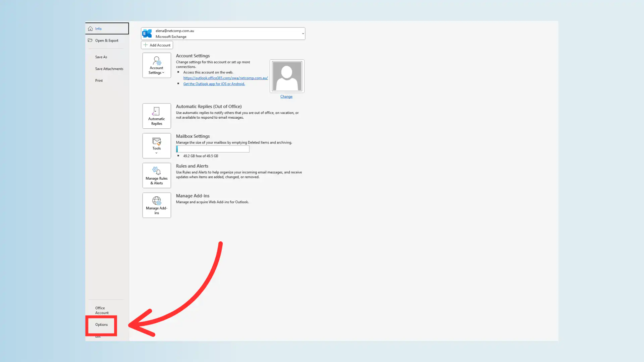Select Save Attachments
Image resolution: width=644 pixels, height=362 pixels.
click(109, 69)
